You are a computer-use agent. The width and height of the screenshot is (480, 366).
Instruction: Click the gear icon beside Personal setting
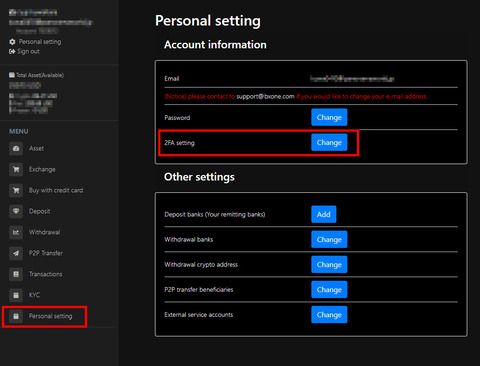tap(12, 42)
